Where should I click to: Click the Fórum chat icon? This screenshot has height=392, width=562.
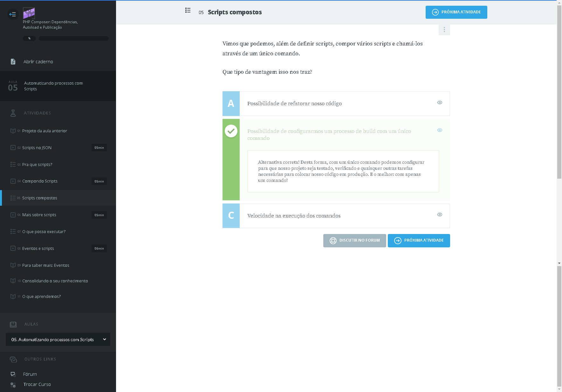point(13,374)
